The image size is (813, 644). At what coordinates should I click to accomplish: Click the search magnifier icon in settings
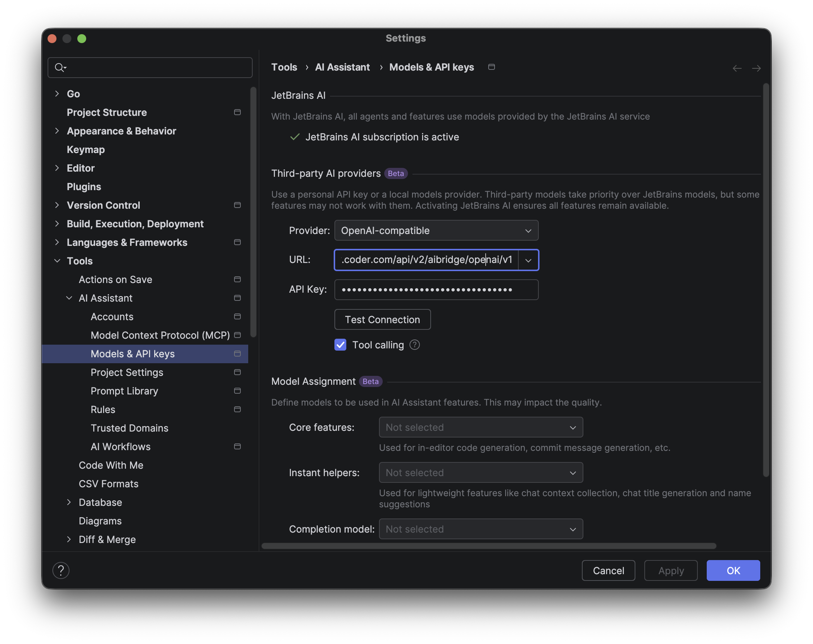tap(60, 68)
